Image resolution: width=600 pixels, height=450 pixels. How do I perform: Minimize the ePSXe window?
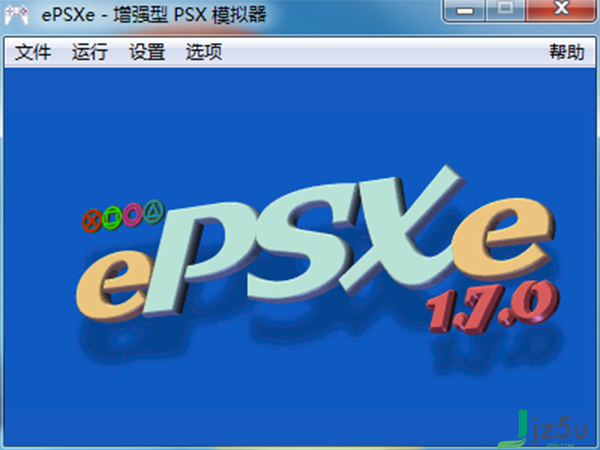tap(465, 10)
